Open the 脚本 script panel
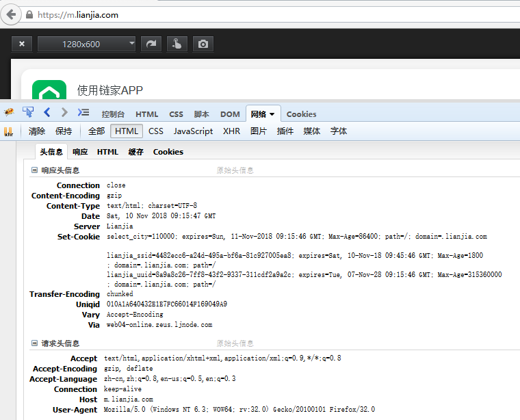Viewport: 520px width, 420px height. [202, 114]
